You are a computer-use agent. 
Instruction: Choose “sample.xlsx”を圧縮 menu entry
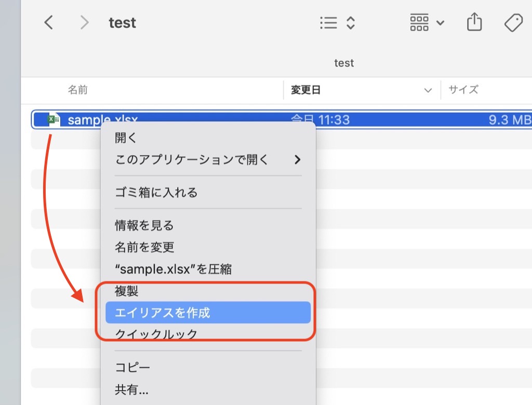pyautogui.click(x=208, y=269)
